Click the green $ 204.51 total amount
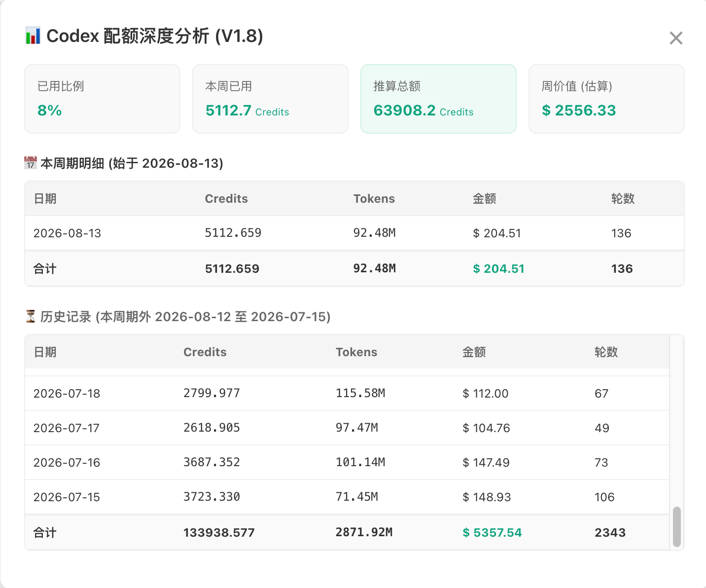Screen dimensions: 706x588 [498, 269]
